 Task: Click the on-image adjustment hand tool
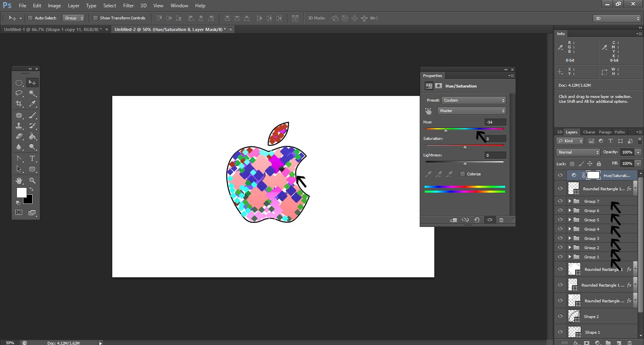(428, 111)
